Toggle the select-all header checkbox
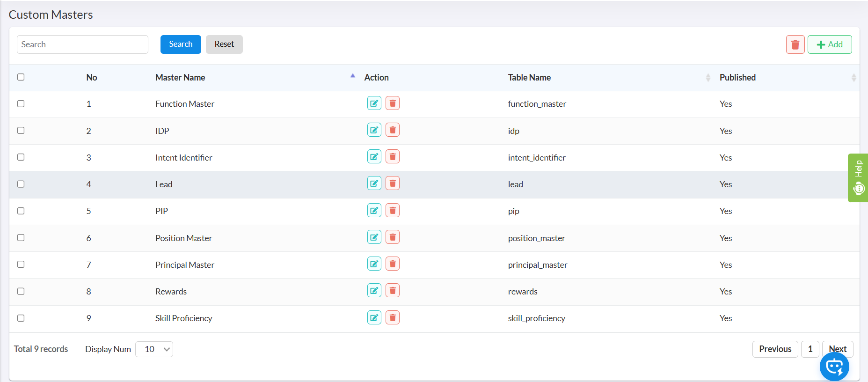Image resolution: width=868 pixels, height=382 pixels. coord(21,77)
